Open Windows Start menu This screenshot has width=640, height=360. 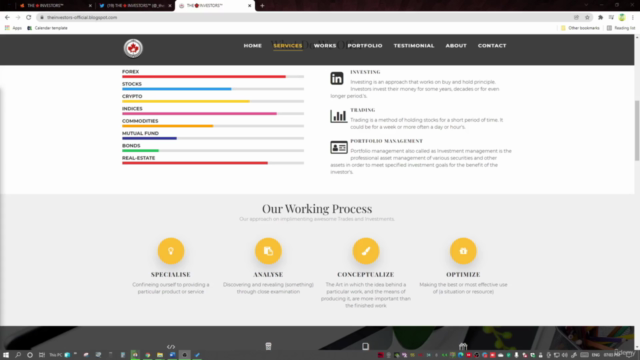tap(6, 355)
